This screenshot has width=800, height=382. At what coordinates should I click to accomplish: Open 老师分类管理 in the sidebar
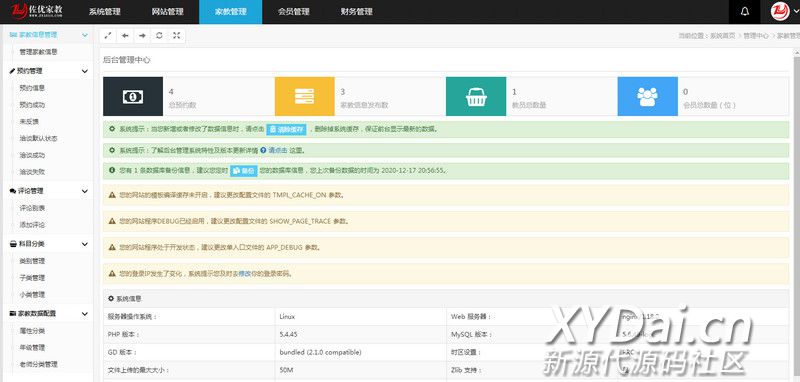(x=38, y=365)
